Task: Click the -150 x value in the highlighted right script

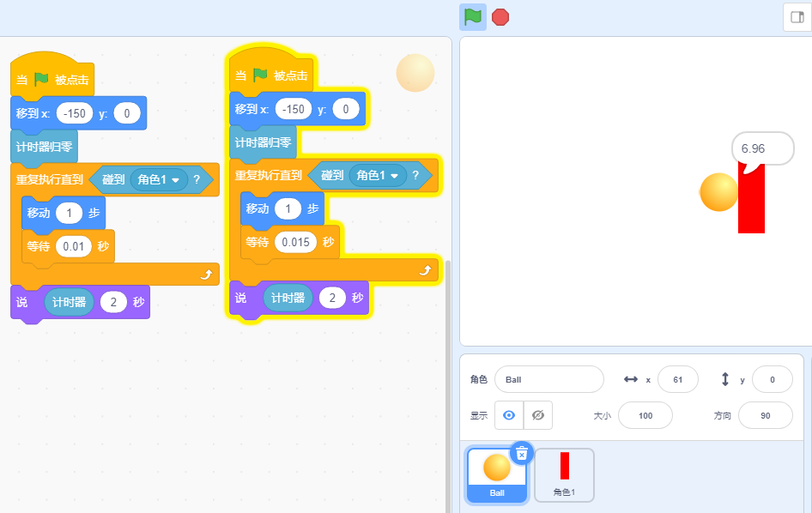Action: [x=294, y=109]
